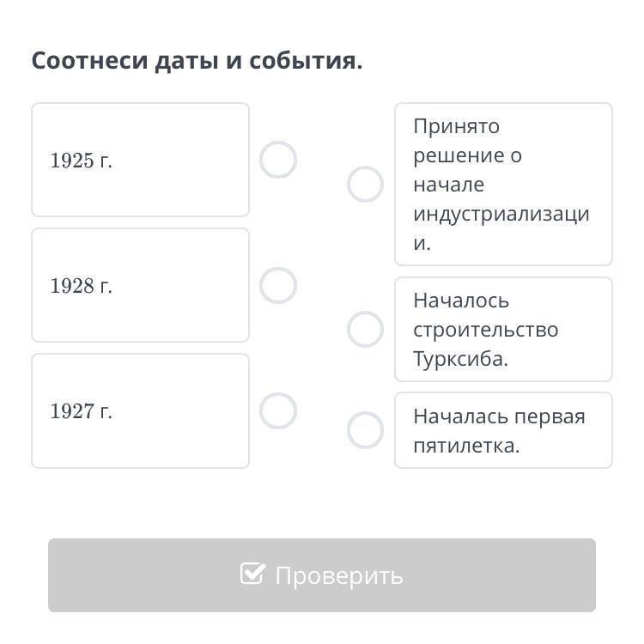The height and width of the screenshot is (644, 644).
Task: Click the 1925 г. date card
Action: 140,161
